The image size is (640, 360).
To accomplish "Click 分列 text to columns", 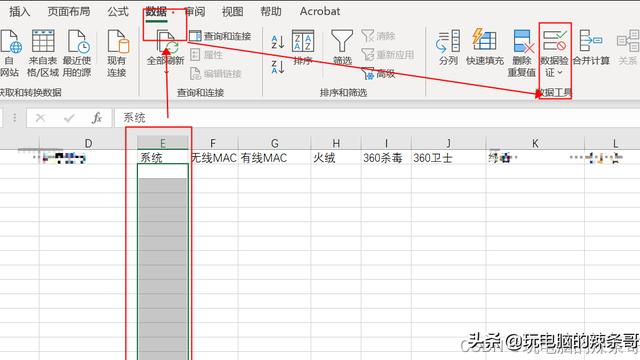I will 448,47.
